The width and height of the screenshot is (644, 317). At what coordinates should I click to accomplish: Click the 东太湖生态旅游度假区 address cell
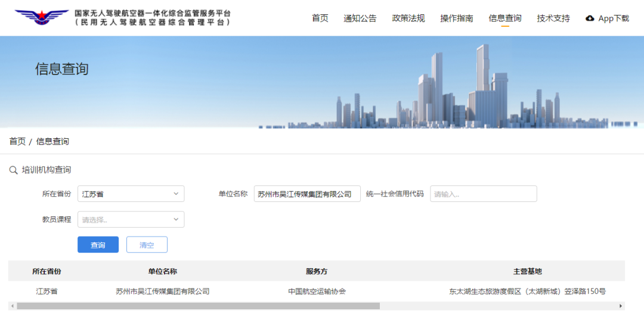click(527, 291)
